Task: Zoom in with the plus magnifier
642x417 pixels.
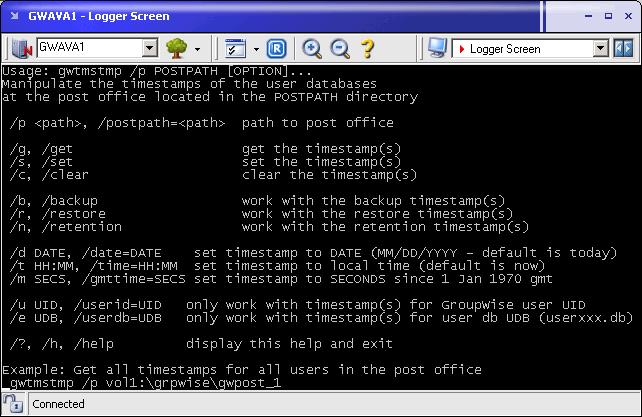Action: click(x=312, y=49)
